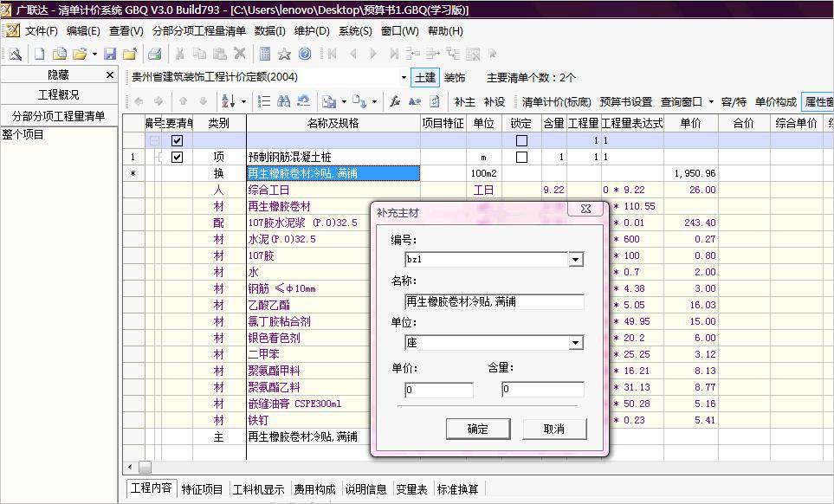Toggle the 锁定 checkbox in the top blank row

tap(521, 141)
